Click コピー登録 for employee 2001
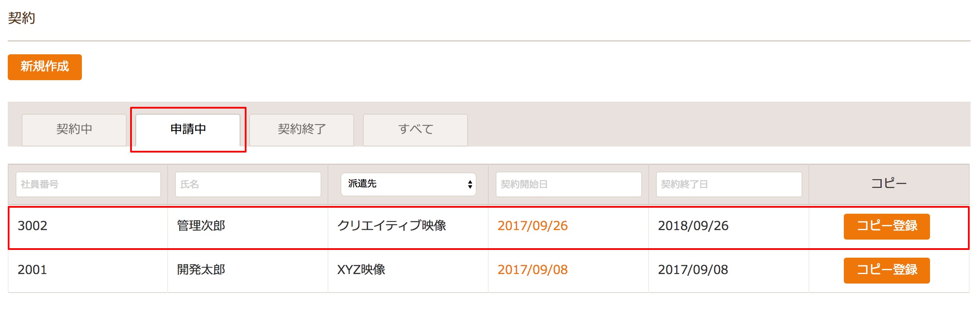The height and width of the screenshot is (318, 980). 887,270
